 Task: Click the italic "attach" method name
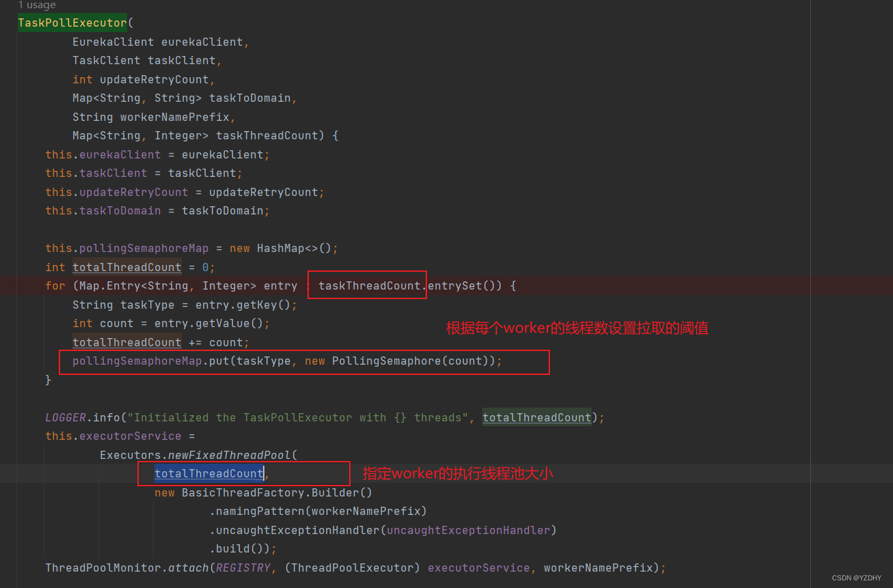(x=188, y=568)
